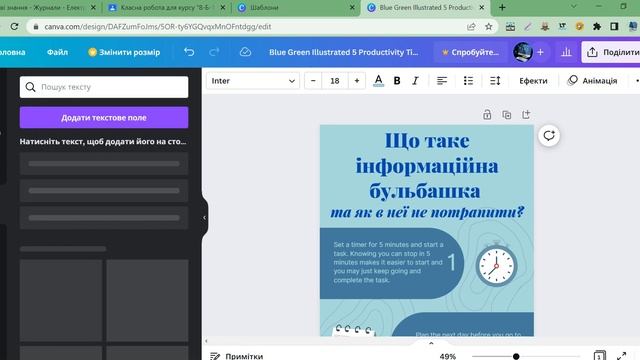Click the comment refresh bubble button

pyautogui.click(x=549, y=136)
